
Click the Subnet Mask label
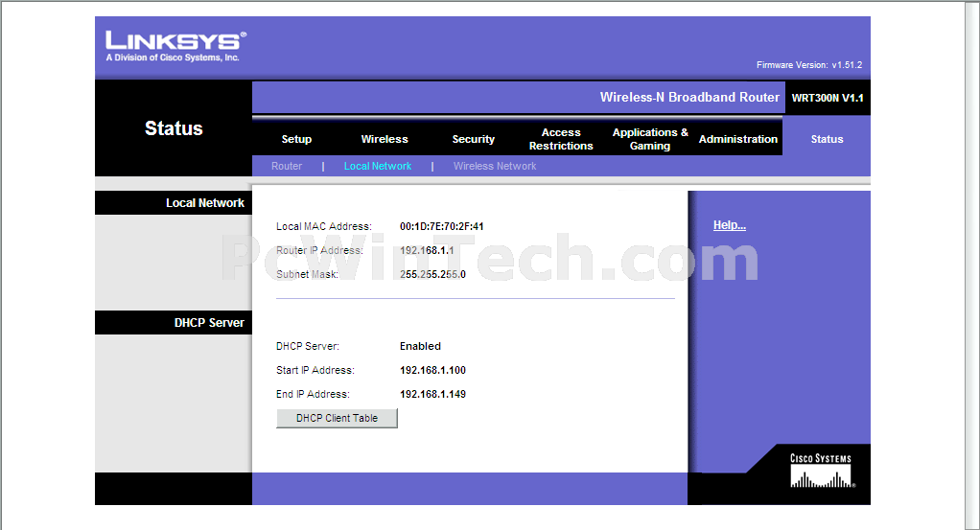307,274
